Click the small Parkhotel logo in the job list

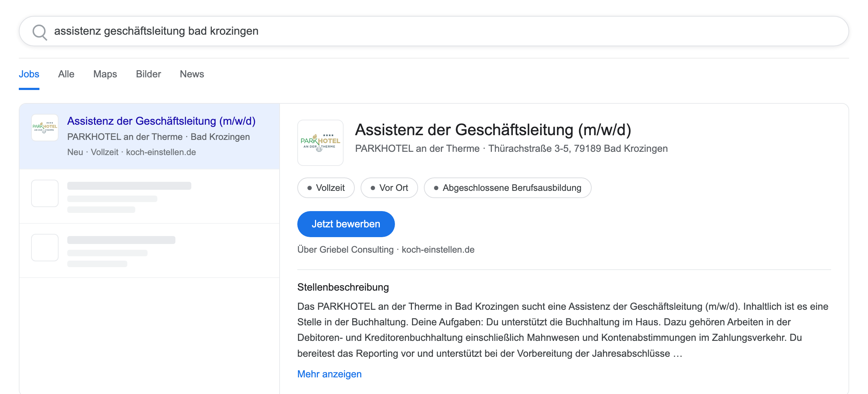[x=45, y=128]
